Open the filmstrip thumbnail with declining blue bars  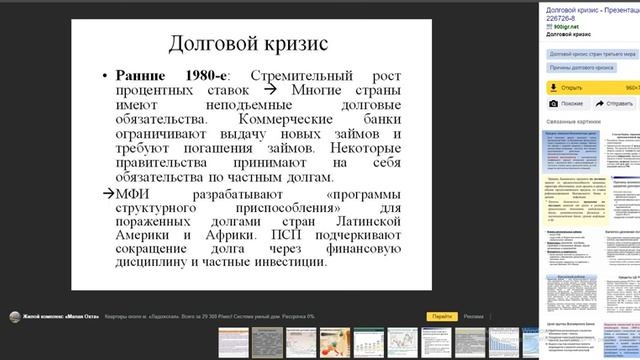coord(504,343)
